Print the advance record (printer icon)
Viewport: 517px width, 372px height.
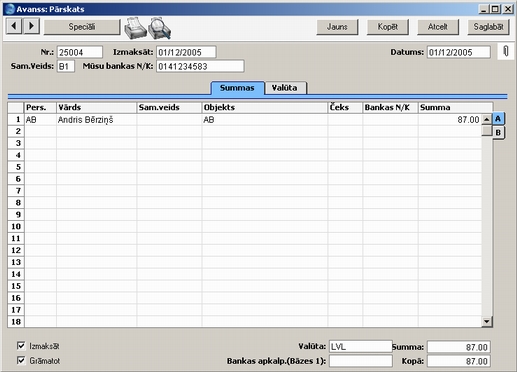click(135, 28)
